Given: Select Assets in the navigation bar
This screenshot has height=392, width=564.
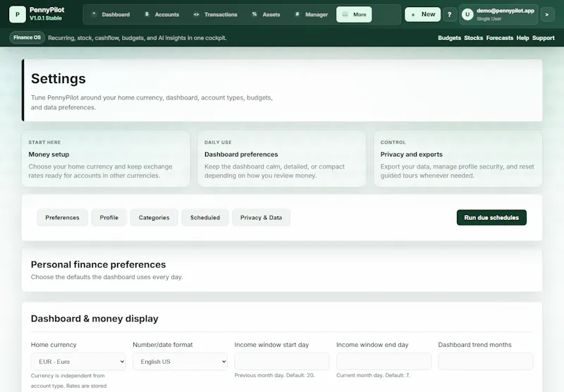Looking at the screenshot, I should pos(266,14).
